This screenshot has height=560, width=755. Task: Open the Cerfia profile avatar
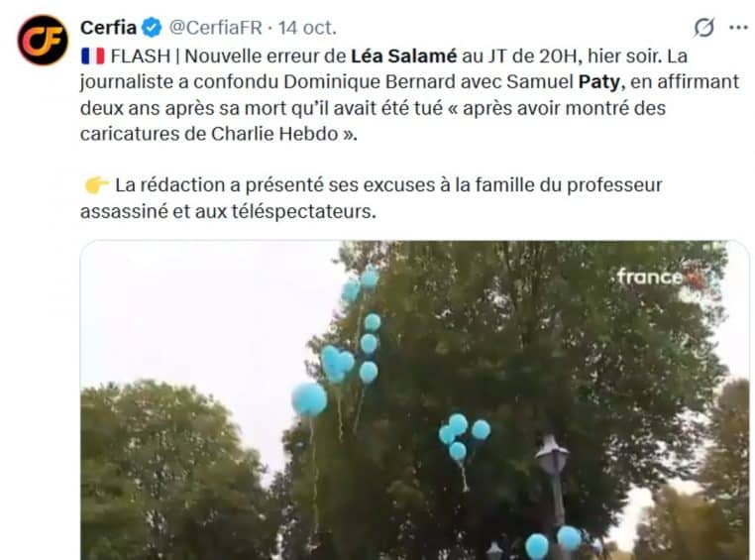43,40
